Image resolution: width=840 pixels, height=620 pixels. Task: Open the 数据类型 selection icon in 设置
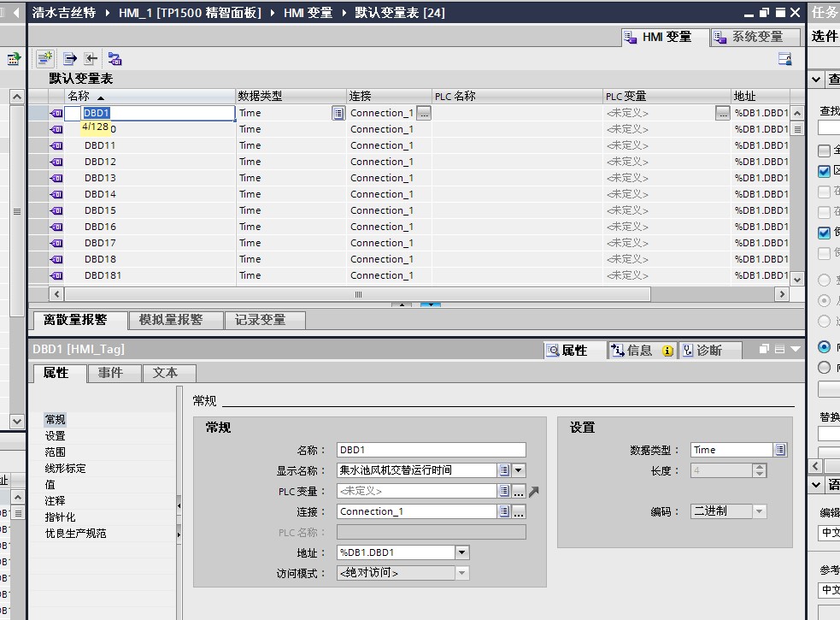coord(780,450)
